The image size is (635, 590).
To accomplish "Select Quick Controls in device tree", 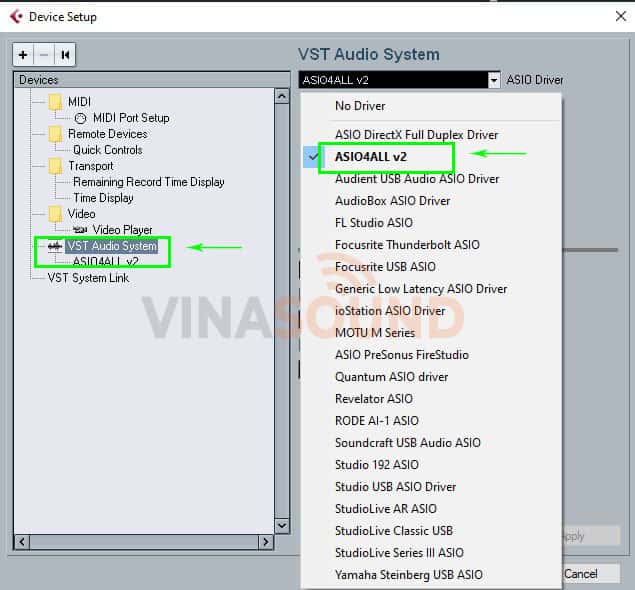I will [108, 150].
